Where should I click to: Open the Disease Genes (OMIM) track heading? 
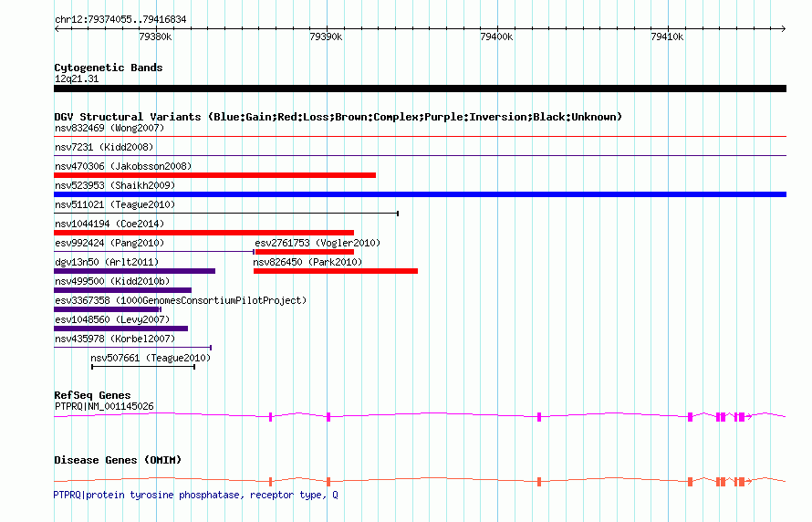(x=118, y=460)
